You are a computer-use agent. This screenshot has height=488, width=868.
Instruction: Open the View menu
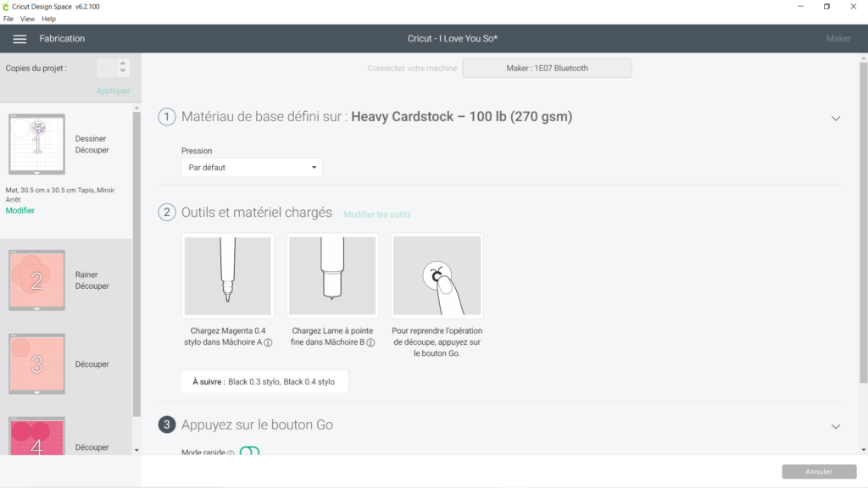pos(27,19)
